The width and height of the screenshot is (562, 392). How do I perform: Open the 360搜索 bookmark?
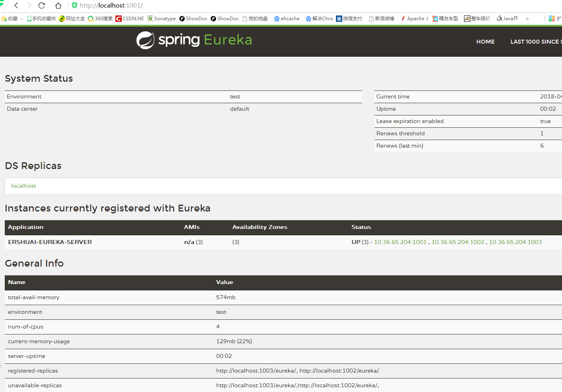tap(100, 19)
